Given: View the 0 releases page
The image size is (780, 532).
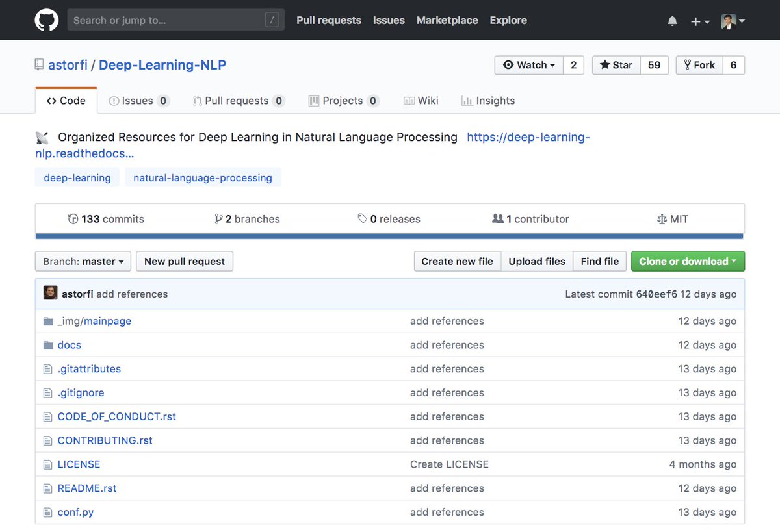Looking at the screenshot, I should (x=389, y=219).
